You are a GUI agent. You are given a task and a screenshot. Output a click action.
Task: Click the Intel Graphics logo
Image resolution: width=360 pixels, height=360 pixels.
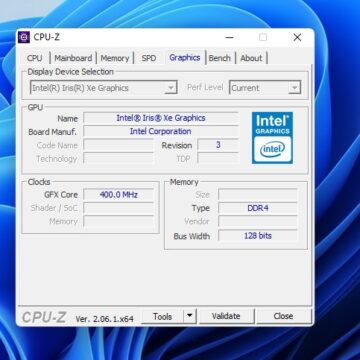(272, 138)
